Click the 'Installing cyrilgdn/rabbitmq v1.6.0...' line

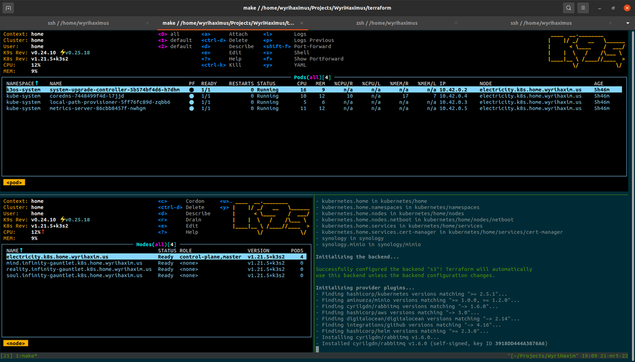coord(377,337)
